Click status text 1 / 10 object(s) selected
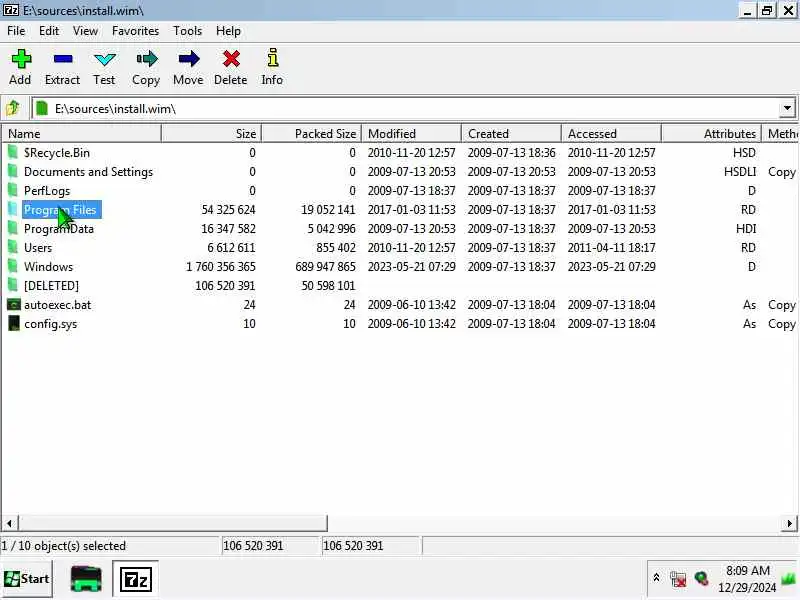This screenshot has width=800, height=600. [x=63, y=545]
